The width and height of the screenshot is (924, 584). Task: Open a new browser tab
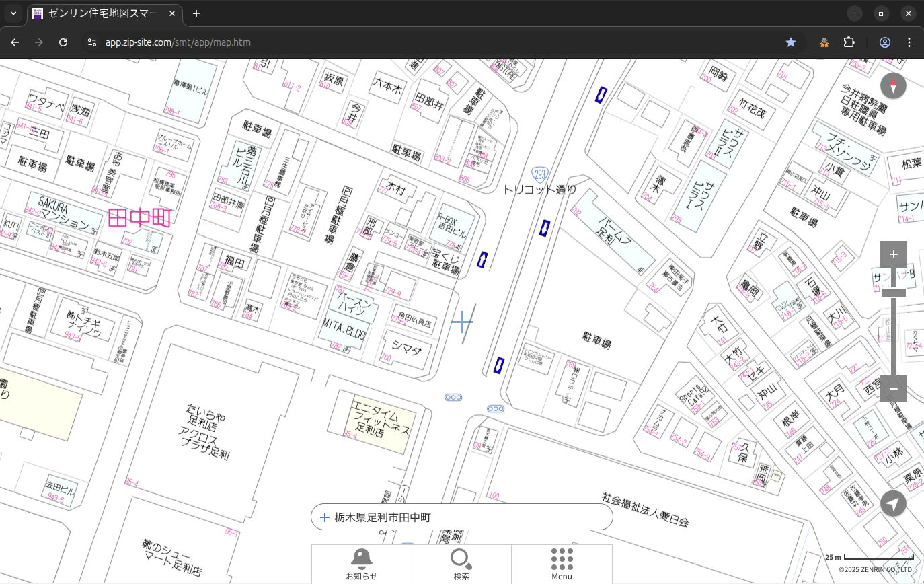tap(196, 13)
